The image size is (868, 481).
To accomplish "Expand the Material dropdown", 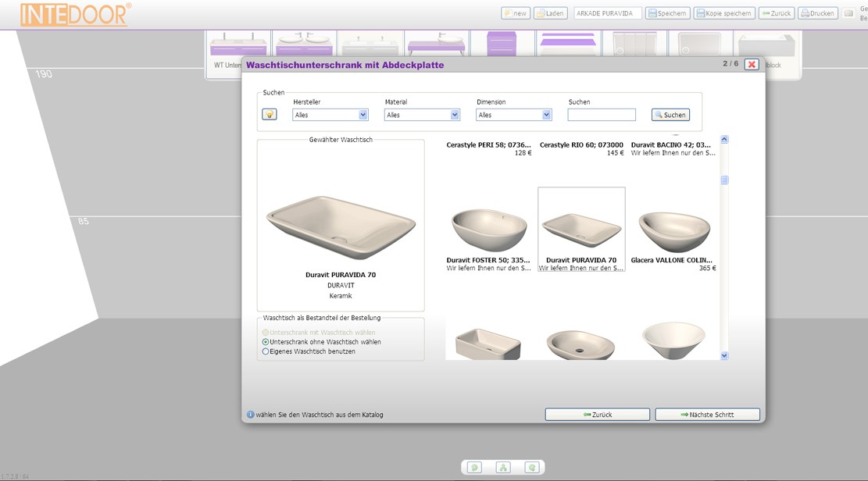I will (422, 115).
